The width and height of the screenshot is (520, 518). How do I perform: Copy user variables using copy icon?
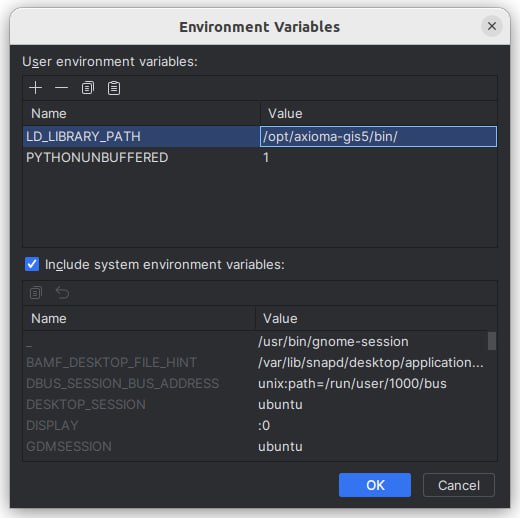[88, 88]
